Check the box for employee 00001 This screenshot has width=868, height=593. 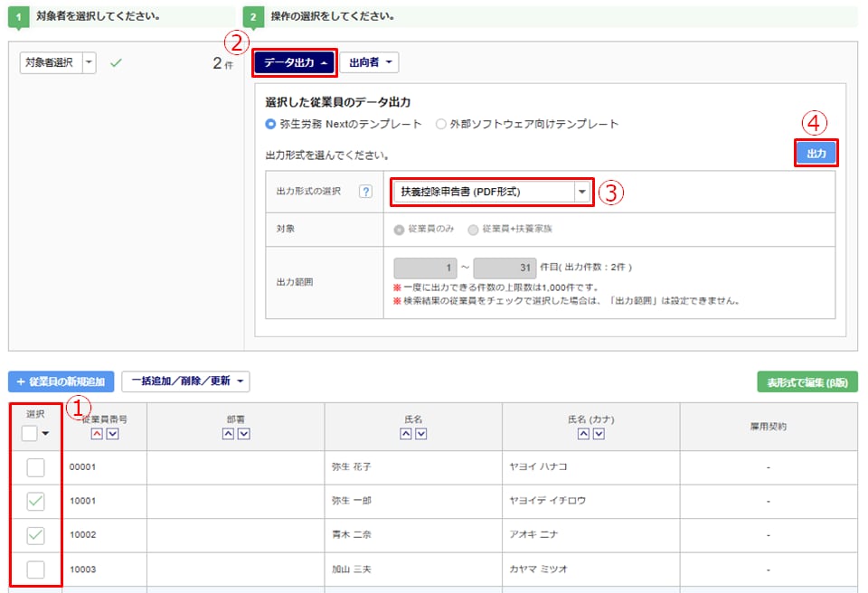pyautogui.click(x=35, y=467)
